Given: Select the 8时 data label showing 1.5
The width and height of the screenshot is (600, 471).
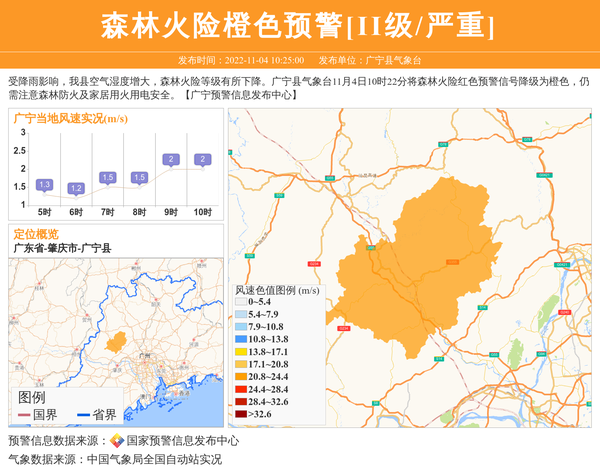Looking at the screenshot, I should (x=139, y=178).
